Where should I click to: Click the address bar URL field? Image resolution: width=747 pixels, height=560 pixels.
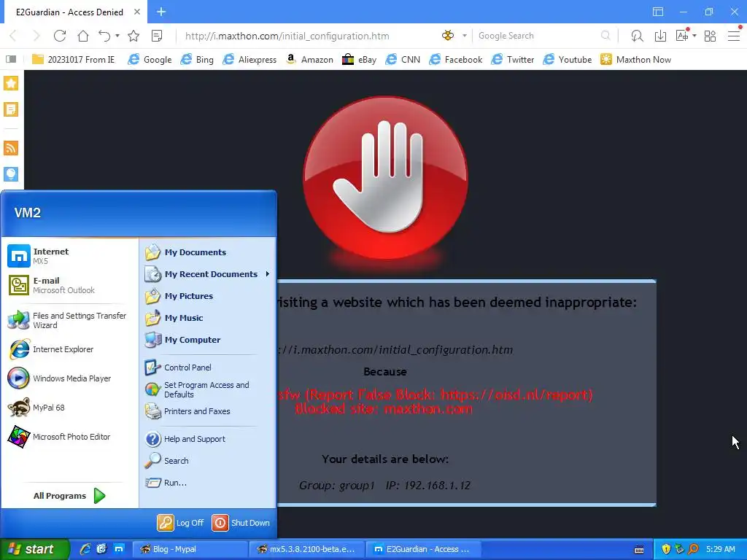coord(307,36)
